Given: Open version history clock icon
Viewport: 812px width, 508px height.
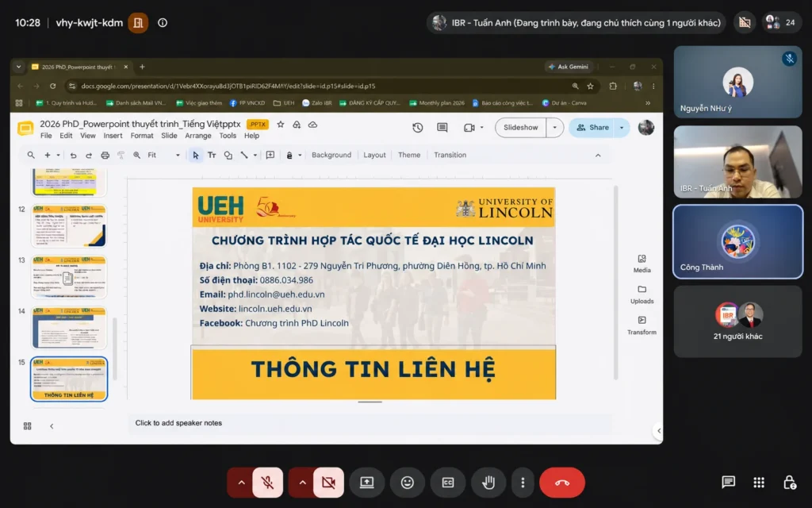Looking at the screenshot, I should coord(417,128).
